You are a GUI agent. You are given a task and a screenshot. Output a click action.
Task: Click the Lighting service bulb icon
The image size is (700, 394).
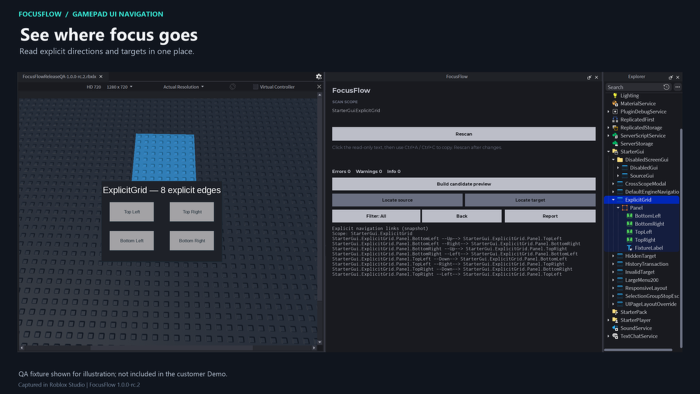point(615,95)
